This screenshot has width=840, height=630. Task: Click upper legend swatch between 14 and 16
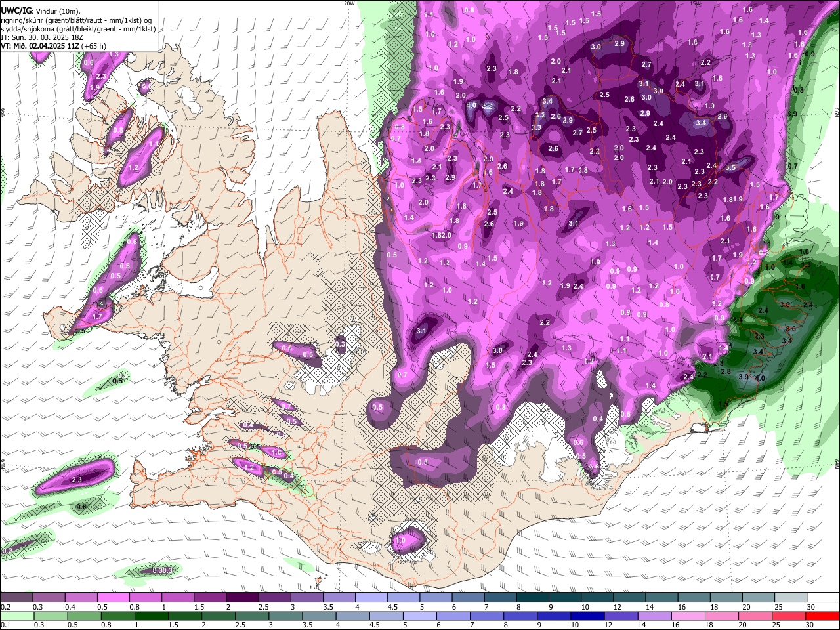[662, 597]
